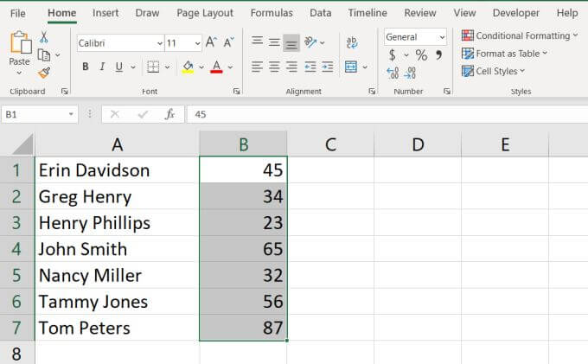Align text right
This screenshot has width=588, height=364.
(291, 67)
